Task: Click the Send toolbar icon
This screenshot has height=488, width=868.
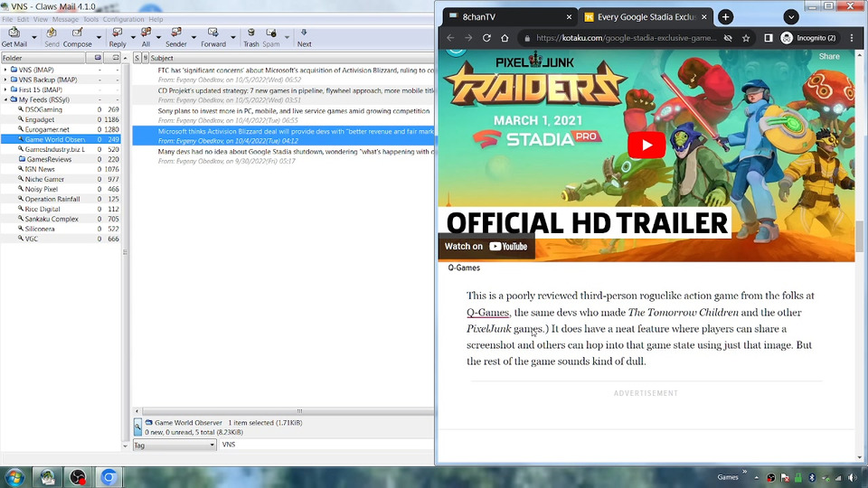Action: coord(52,33)
